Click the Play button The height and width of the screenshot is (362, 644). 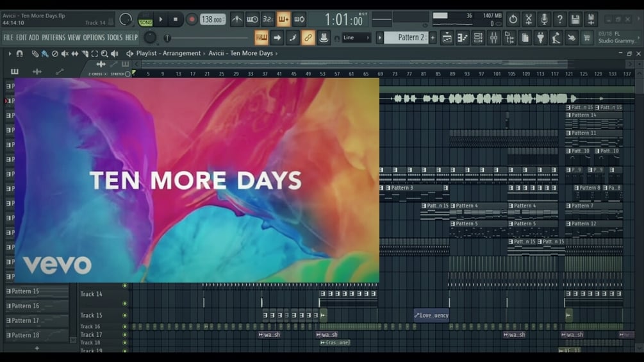(161, 19)
